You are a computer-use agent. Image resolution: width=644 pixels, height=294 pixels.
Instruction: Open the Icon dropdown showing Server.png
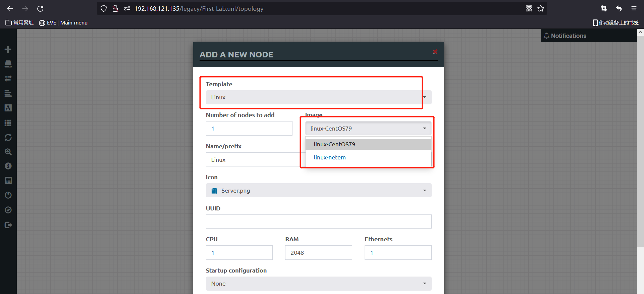[x=318, y=191]
